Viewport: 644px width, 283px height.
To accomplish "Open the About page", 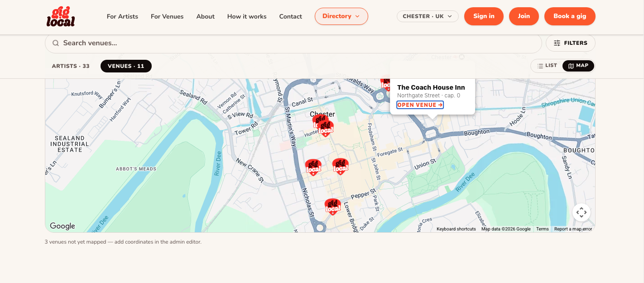I will pyautogui.click(x=206, y=16).
